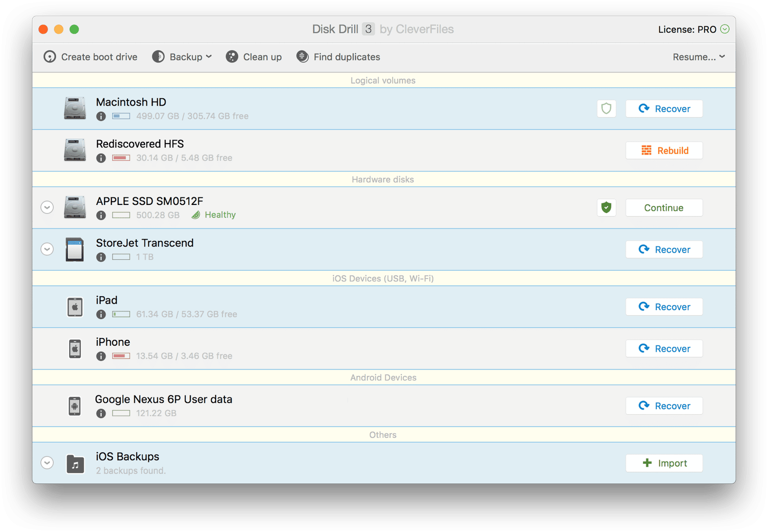Recover data from the iPhone
The width and height of the screenshot is (768, 532).
pyautogui.click(x=664, y=348)
